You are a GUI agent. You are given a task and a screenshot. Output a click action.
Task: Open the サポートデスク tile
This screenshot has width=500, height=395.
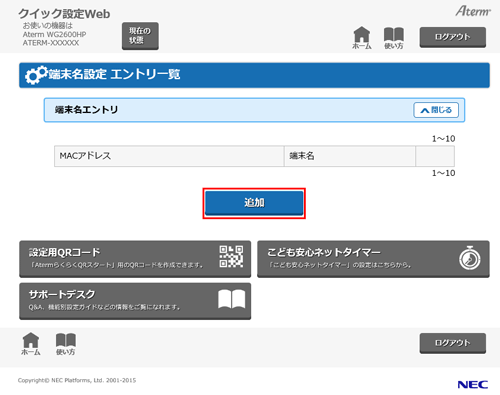[x=135, y=301]
